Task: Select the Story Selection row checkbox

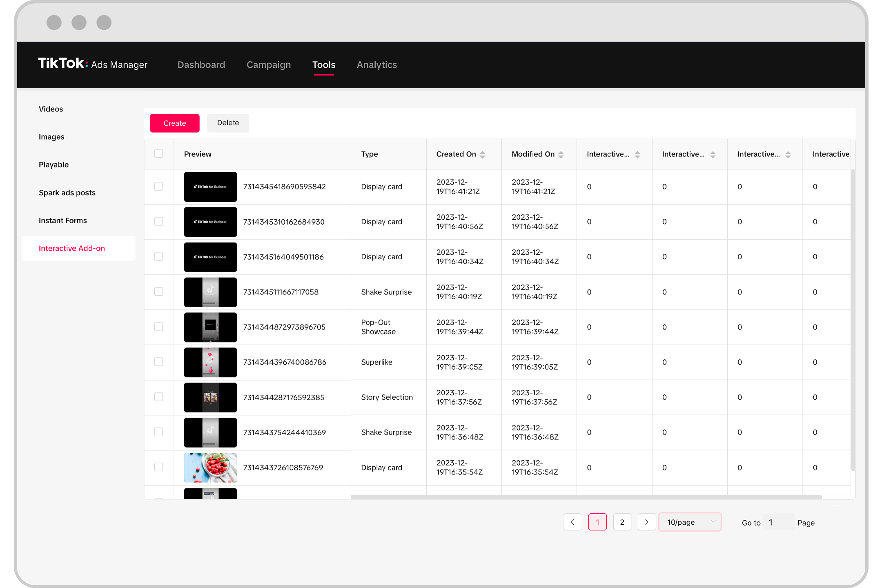Action: pyautogui.click(x=159, y=397)
